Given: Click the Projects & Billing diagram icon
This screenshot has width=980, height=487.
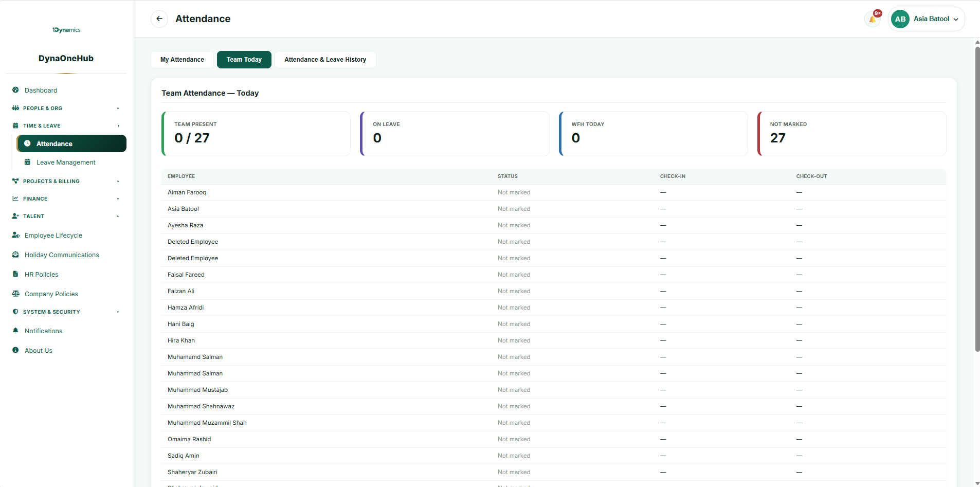Looking at the screenshot, I should (15, 181).
